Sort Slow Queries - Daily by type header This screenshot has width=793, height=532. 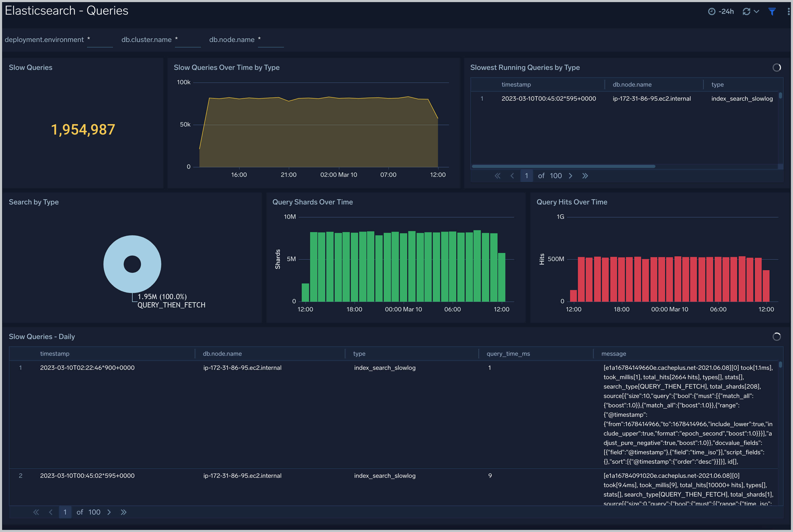pos(359,354)
